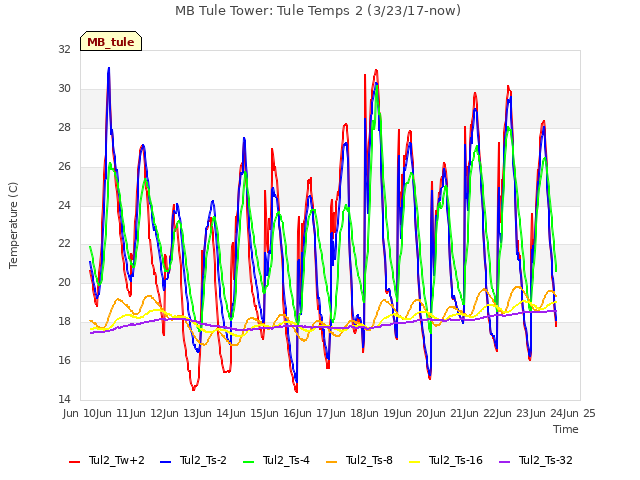Click the Jun 12 x-axis tick label

click(147, 413)
